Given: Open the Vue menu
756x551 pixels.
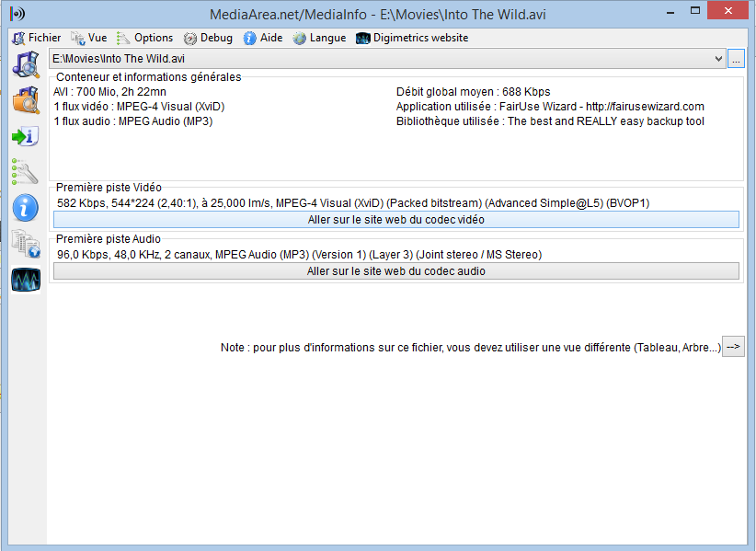Looking at the screenshot, I should [x=89, y=38].
